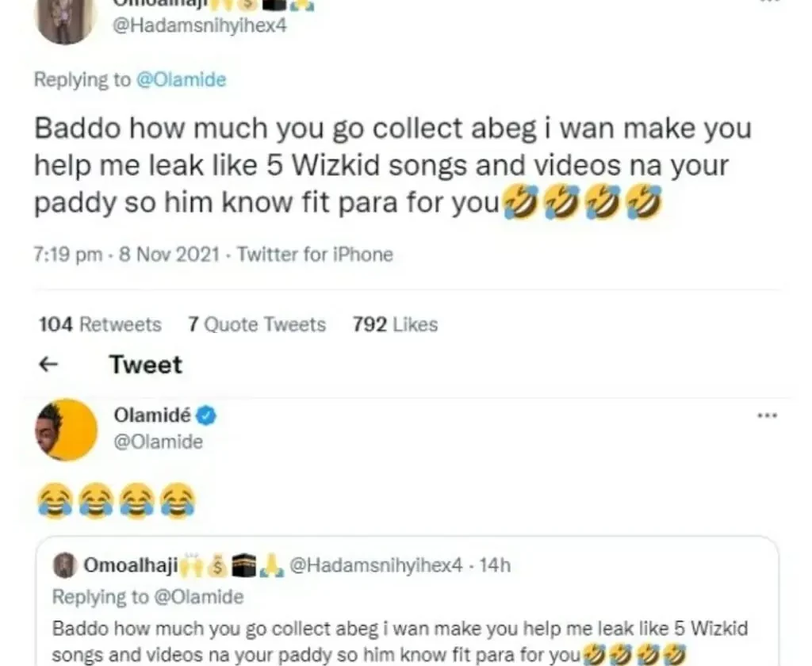Click the Tweet page header title
The image size is (812, 666).
[x=146, y=365]
